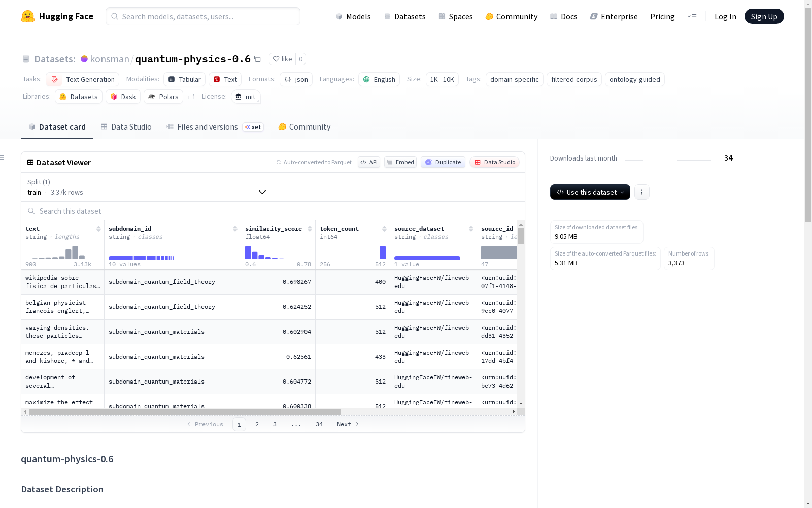
Task: Click the similarity_score histogram first bar
Action: (248, 252)
